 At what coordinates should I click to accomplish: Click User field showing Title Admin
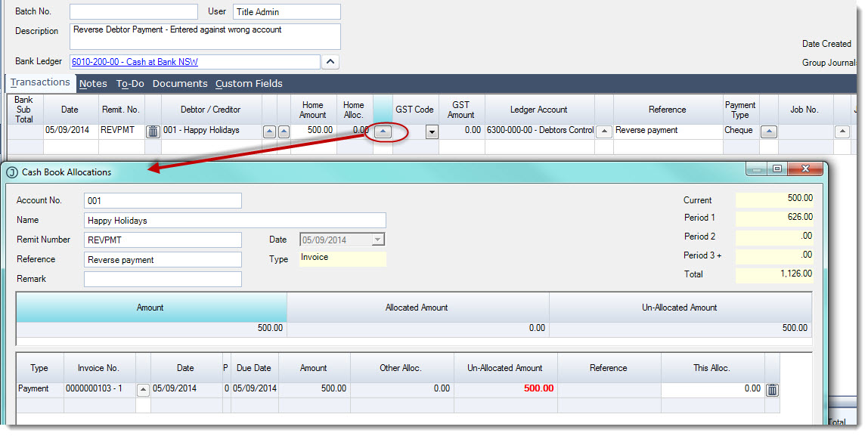[287, 11]
